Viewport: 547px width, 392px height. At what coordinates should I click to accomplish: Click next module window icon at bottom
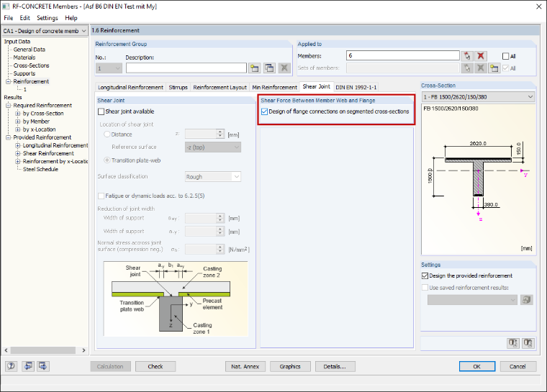[x=43, y=366]
